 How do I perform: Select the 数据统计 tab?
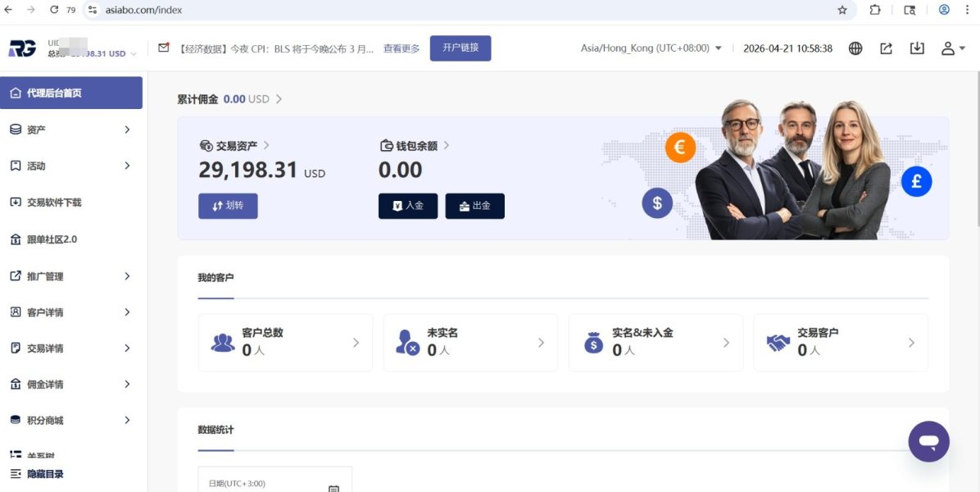coord(216,430)
